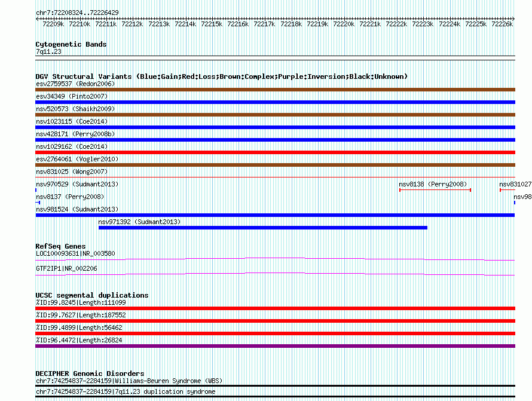Click the UCSC segmental duplications heading
532x401 pixels.
pyautogui.click(x=92, y=295)
